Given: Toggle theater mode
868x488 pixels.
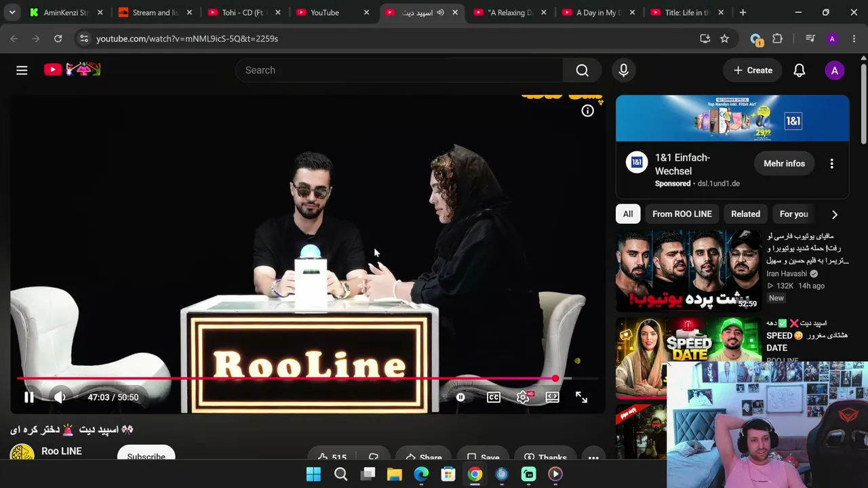Looking at the screenshot, I should [x=553, y=397].
